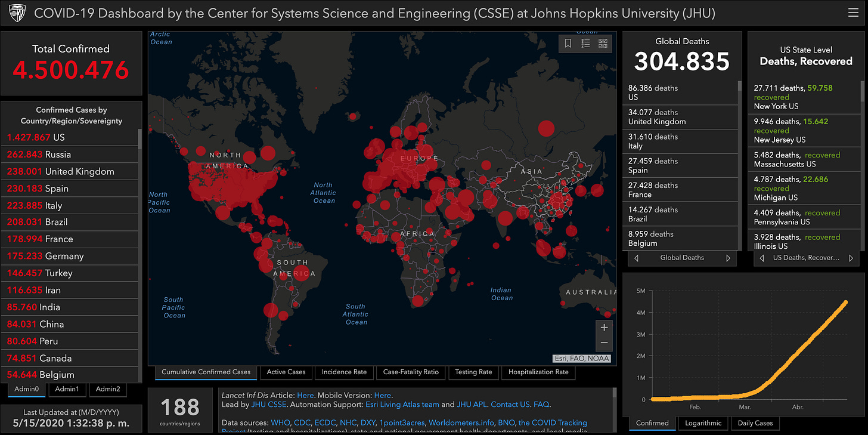Click right arrow beside US Deaths, Recovered

click(852, 258)
